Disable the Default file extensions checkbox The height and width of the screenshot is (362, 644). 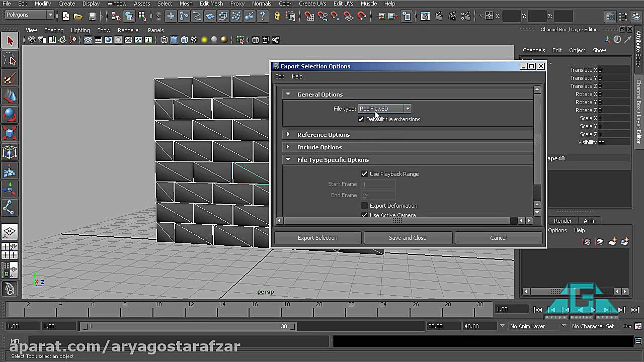(361, 119)
